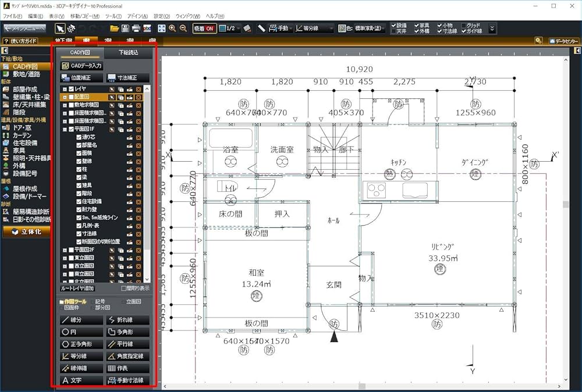The width and height of the screenshot is (582, 392).
Task: Select the 文字 text tool
Action: (81, 380)
